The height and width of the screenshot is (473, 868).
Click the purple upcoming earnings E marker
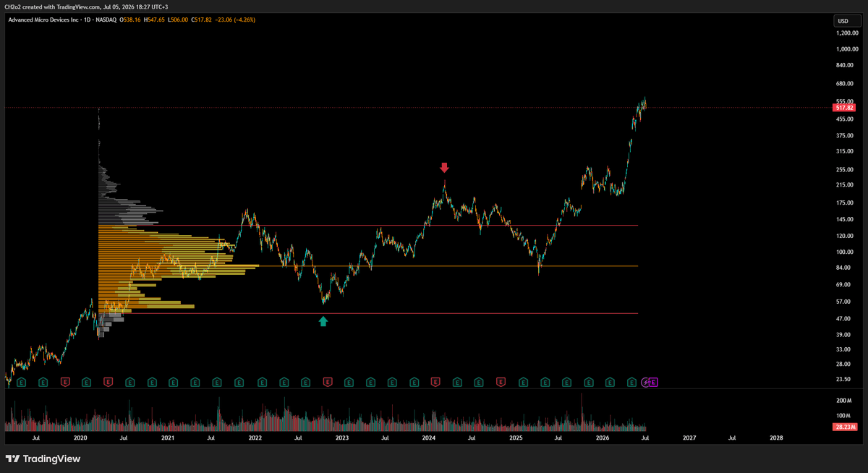(654, 381)
